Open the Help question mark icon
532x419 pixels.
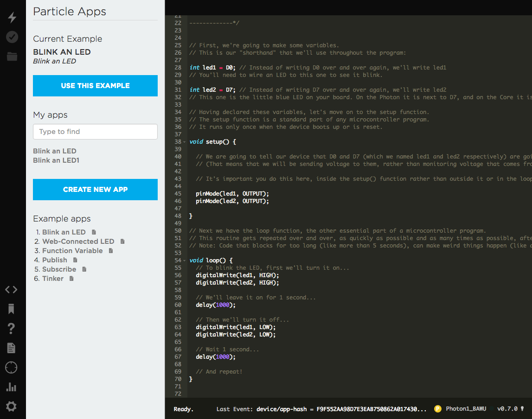tap(11, 328)
